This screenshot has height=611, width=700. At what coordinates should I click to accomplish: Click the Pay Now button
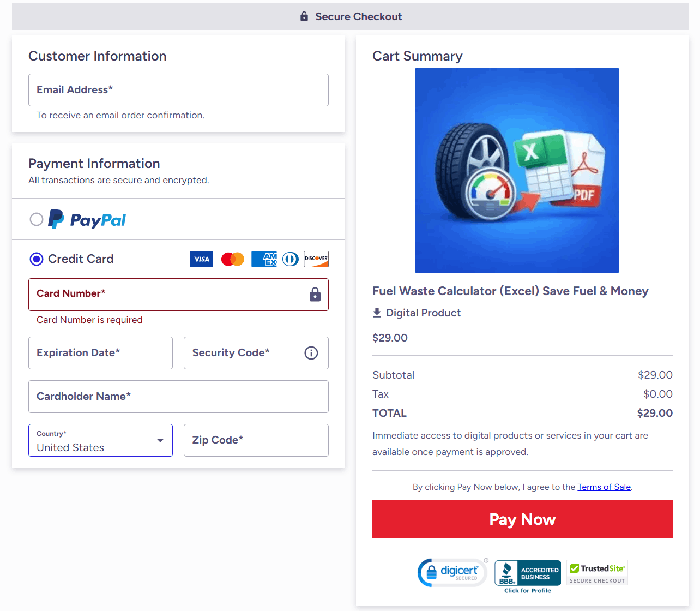522,519
